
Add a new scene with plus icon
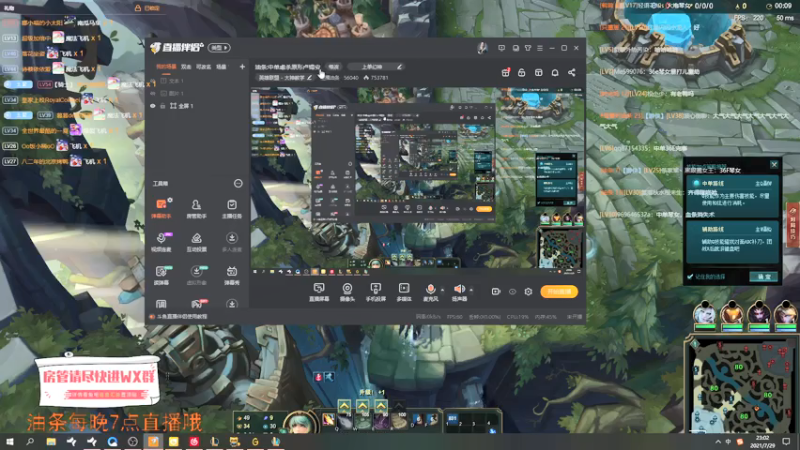[242, 67]
